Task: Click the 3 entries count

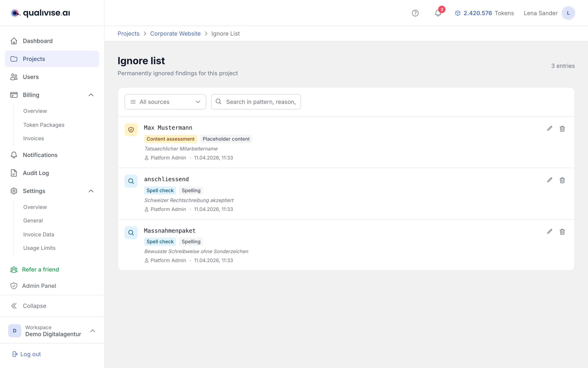Action: pyautogui.click(x=563, y=66)
